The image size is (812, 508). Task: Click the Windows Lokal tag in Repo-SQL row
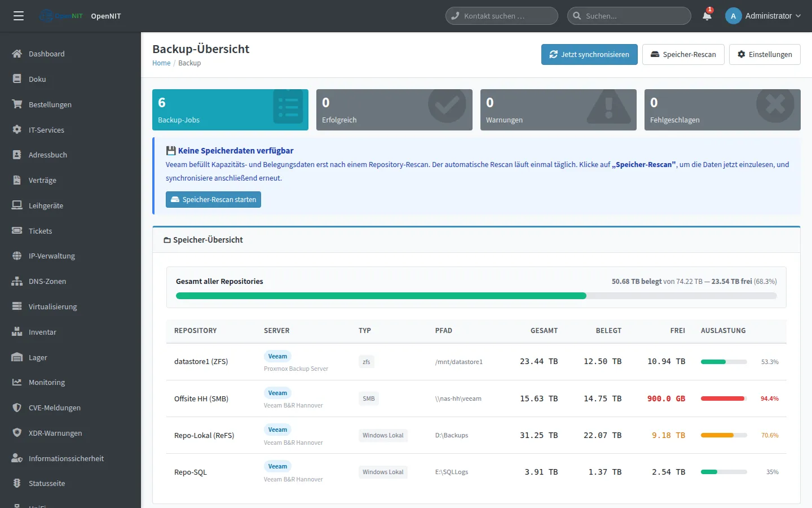(x=383, y=472)
